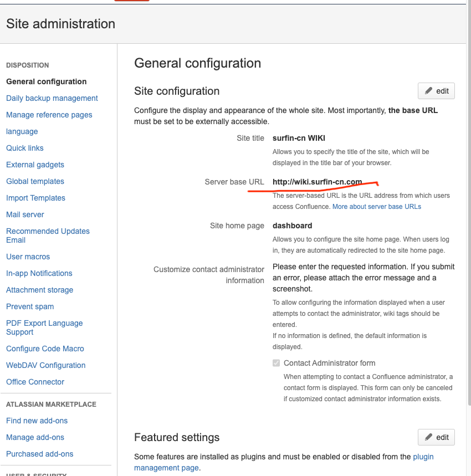Image resolution: width=471 pixels, height=476 pixels.
Task: Open Mail server settings
Action: tap(25, 214)
